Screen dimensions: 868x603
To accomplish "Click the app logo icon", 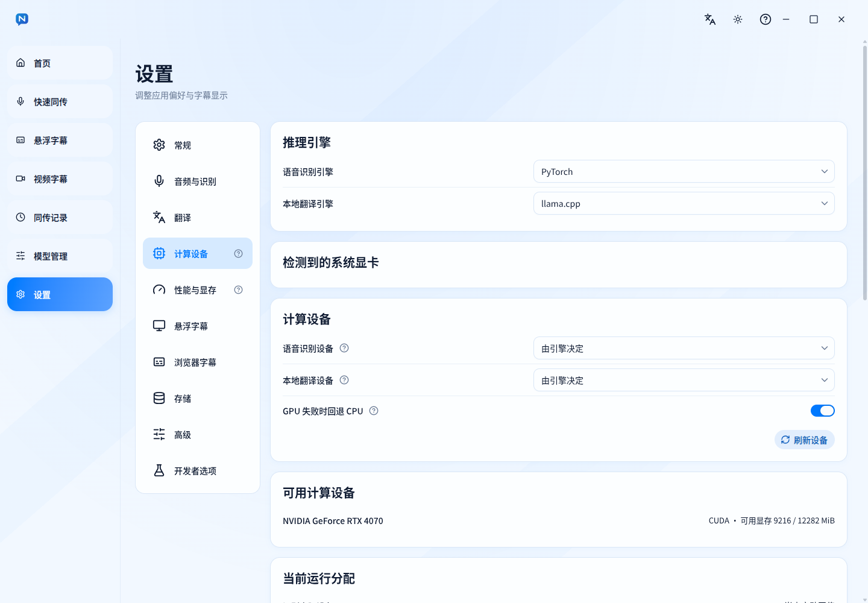I will [22, 19].
